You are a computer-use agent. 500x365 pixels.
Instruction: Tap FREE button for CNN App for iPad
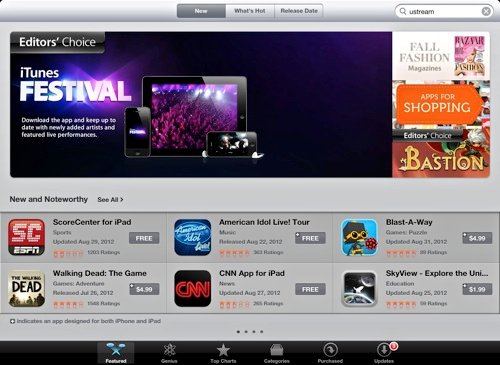[x=310, y=289]
